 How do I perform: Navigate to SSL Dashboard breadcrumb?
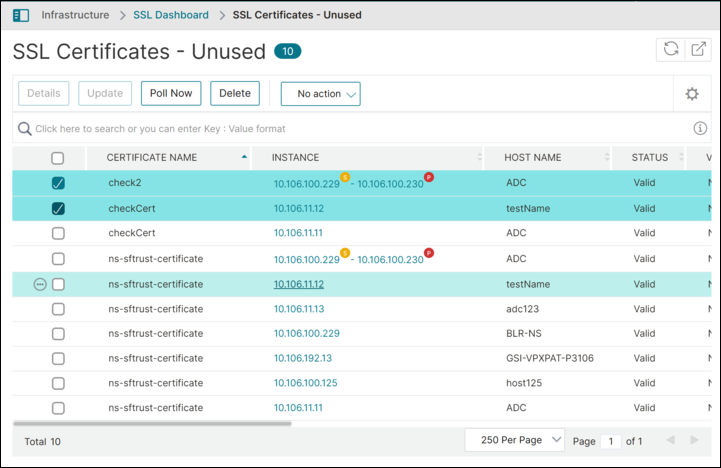(171, 15)
